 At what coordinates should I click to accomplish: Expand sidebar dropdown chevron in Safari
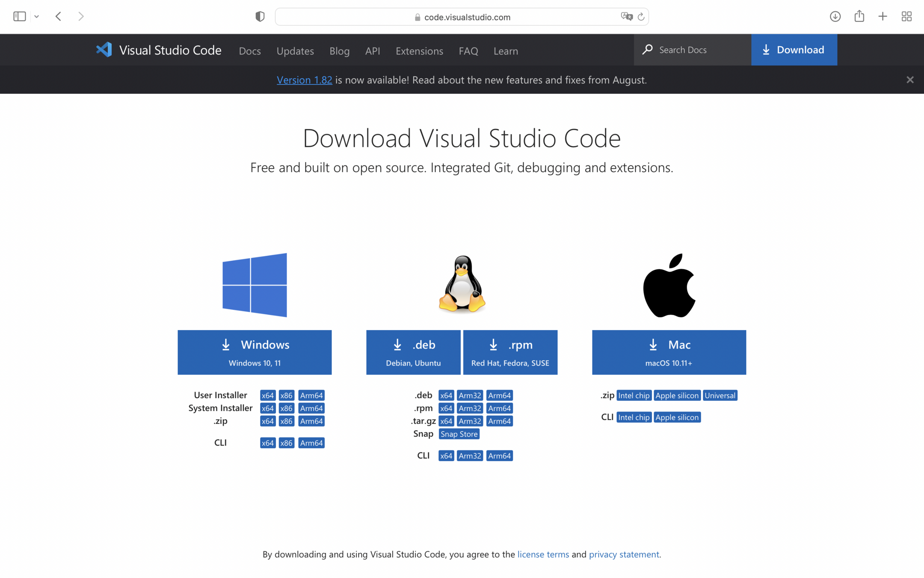pos(37,16)
